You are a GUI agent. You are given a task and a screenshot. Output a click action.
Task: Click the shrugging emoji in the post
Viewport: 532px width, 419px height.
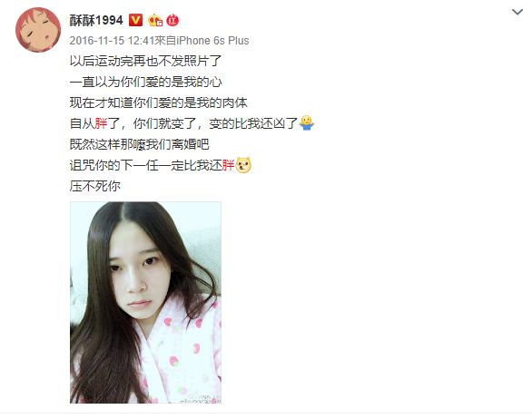click(x=307, y=123)
